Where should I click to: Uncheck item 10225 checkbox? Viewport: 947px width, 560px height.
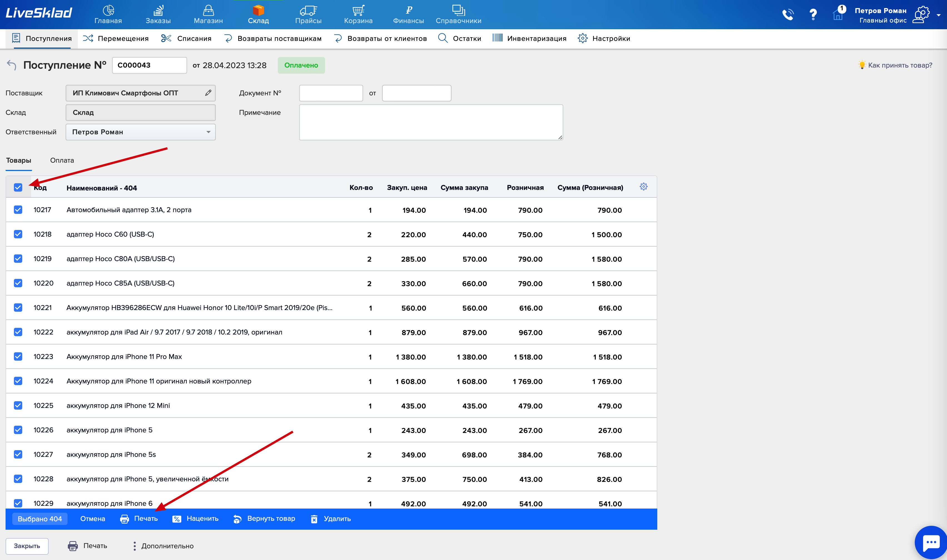point(18,405)
